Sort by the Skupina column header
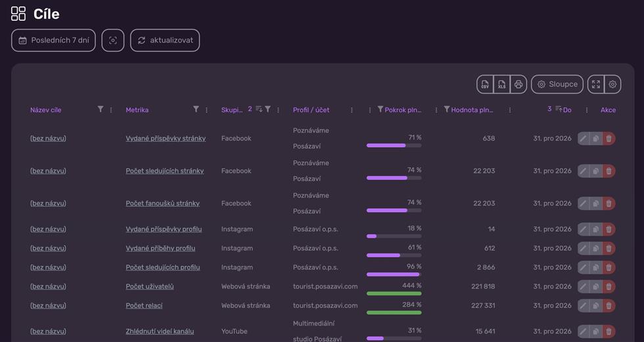The image size is (644, 342). (x=231, y=110)
